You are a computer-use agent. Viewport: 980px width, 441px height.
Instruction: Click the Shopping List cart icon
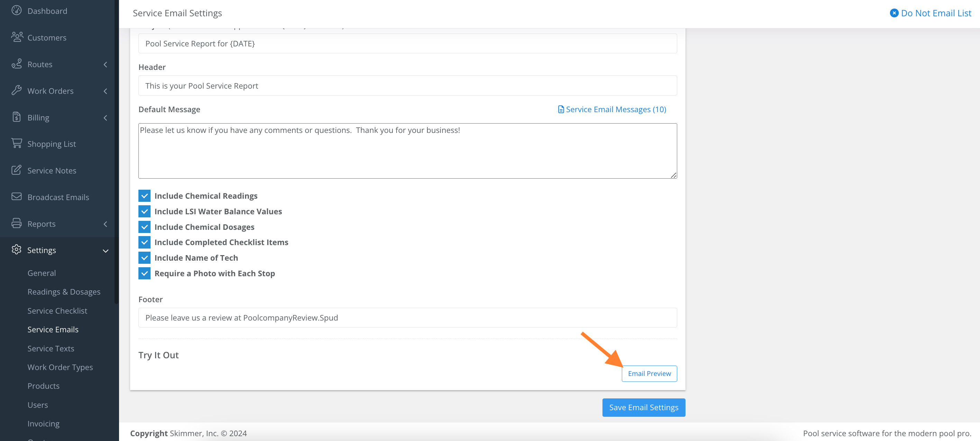(16, 143)
